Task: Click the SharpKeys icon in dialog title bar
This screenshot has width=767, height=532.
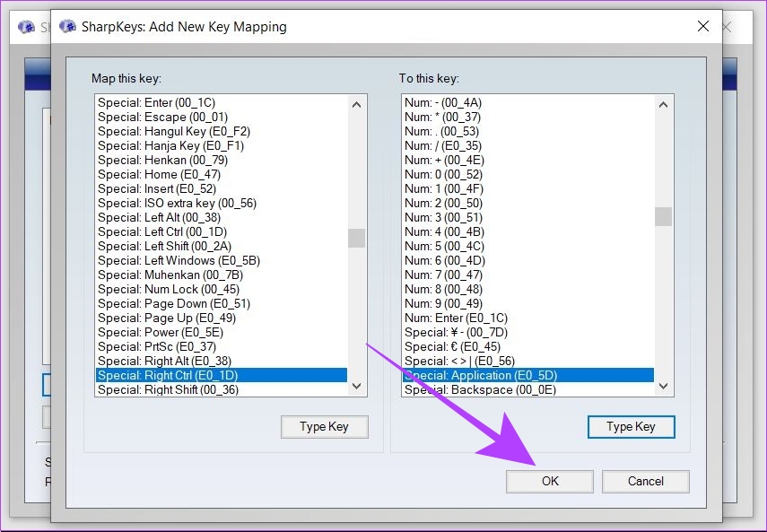Action: pyautogui.click(x=67, y=26)
